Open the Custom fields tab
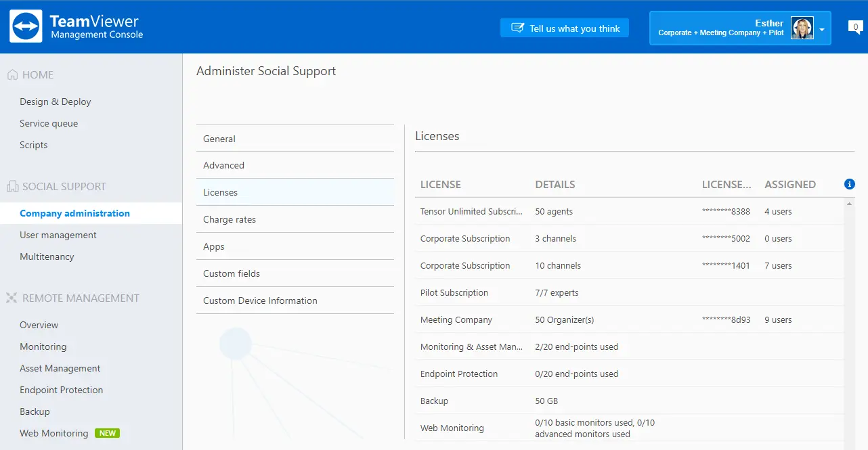This screenshot has height=450, width=868. point(295,273)
